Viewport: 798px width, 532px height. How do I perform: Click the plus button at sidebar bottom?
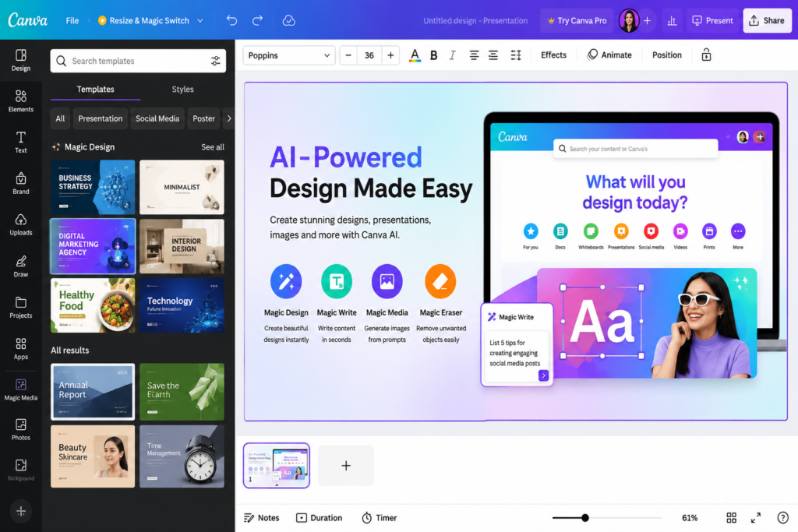(21, 511)
